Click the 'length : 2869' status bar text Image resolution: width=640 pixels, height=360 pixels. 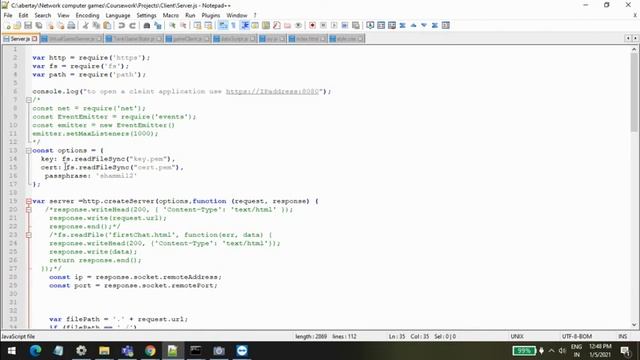pyautogui.click(x=311, y=336)
